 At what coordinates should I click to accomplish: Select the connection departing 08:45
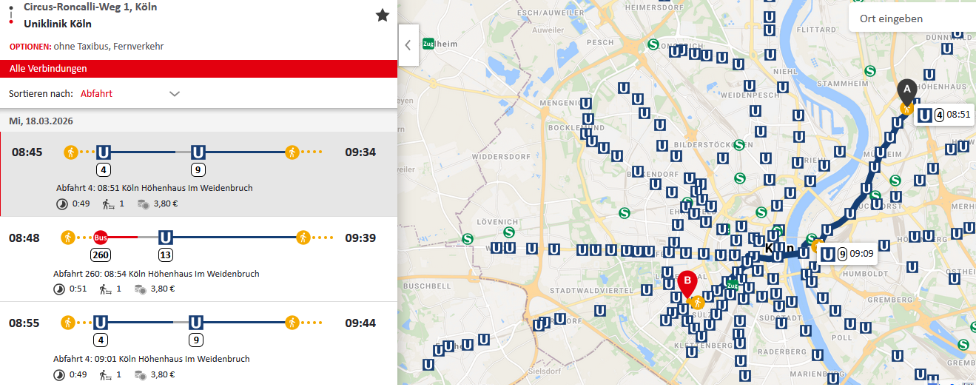(x=199, y=174)
